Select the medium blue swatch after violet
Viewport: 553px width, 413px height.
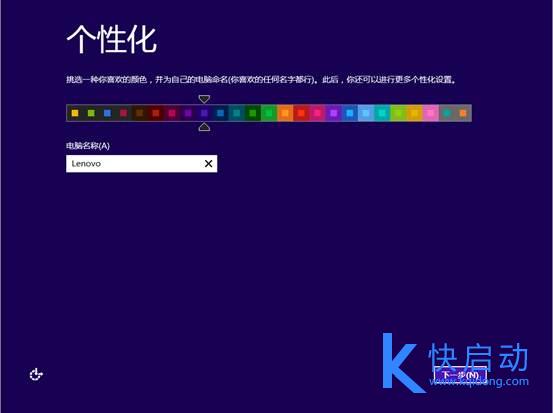(x=350, y=113)
